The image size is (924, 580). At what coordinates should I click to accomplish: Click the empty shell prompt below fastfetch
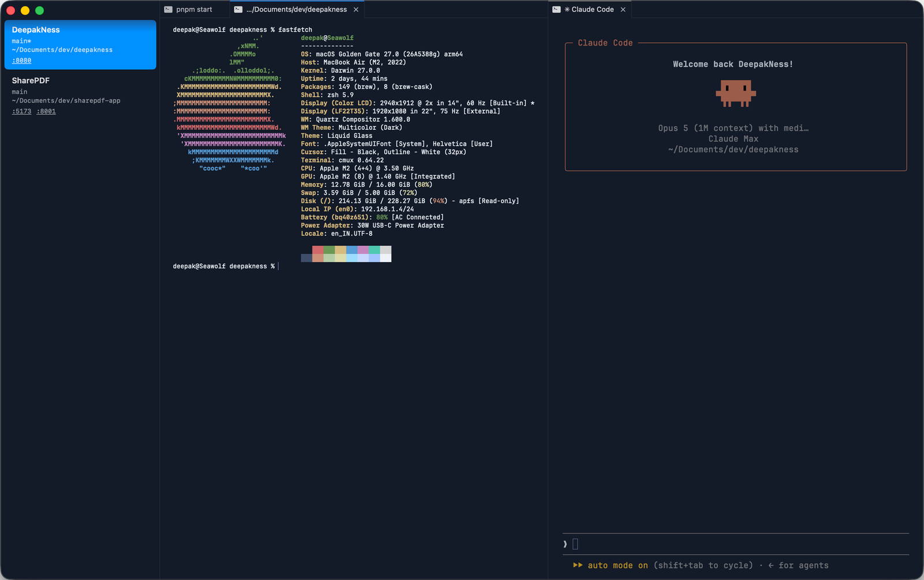[x=225, y=267]
